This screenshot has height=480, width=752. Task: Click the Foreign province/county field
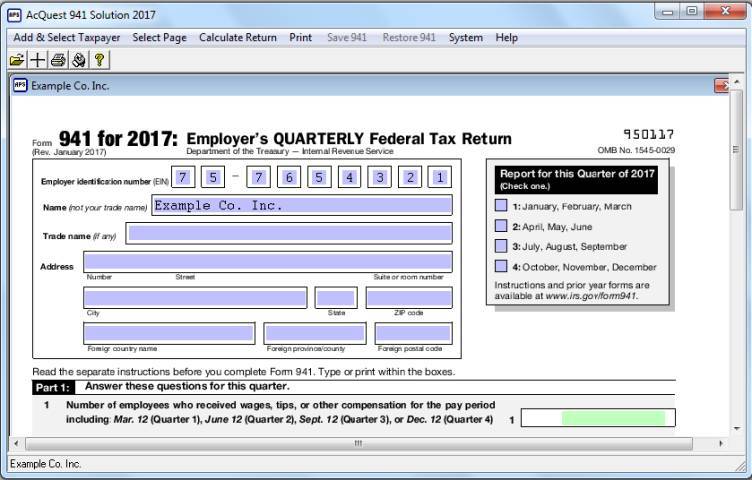pos(315,333)
